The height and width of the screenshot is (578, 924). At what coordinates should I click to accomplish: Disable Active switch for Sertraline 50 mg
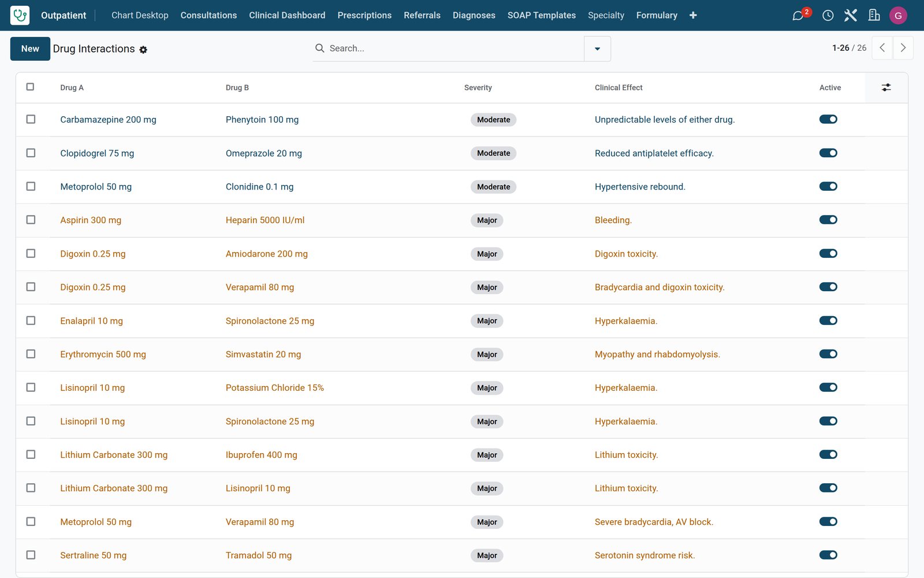pos(828,555)
